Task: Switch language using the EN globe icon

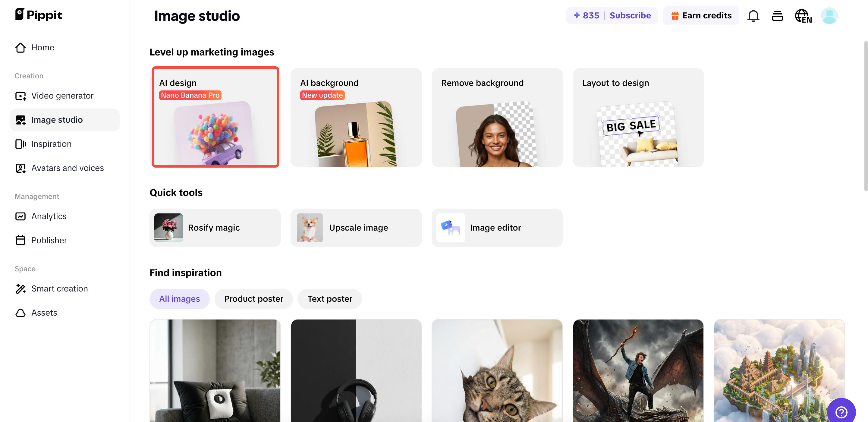Action: [803, 15]
